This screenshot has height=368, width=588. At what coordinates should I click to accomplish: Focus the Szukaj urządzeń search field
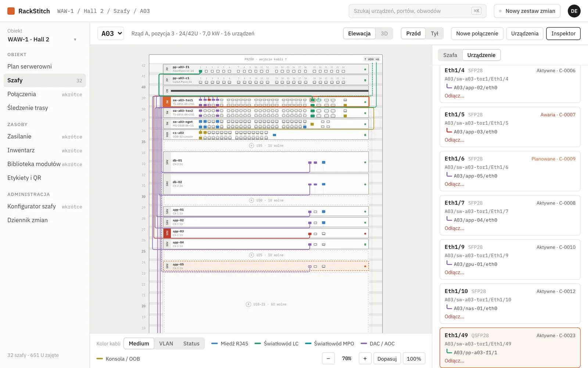(x=417, y=11)
